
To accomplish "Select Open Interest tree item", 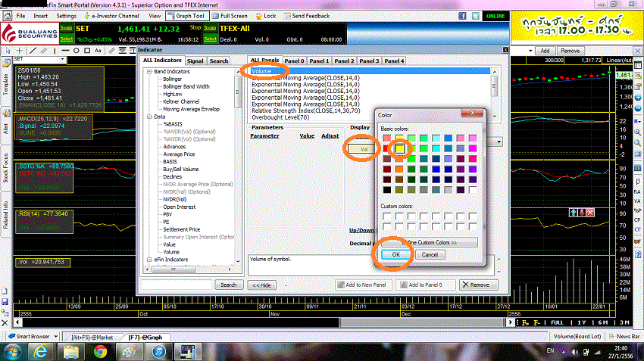I will click(180, 207).
